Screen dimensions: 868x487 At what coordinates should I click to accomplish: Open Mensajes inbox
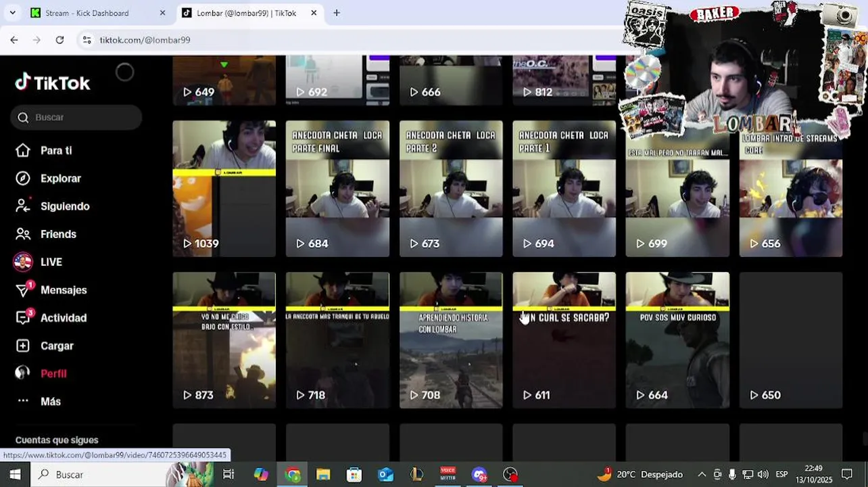point(64,290)
